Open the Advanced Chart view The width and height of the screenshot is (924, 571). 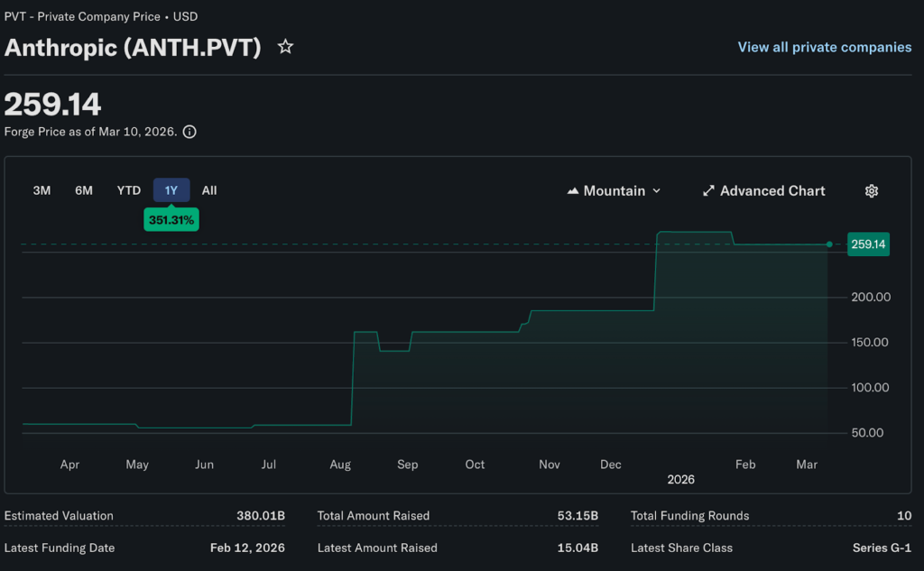(772, 191)
